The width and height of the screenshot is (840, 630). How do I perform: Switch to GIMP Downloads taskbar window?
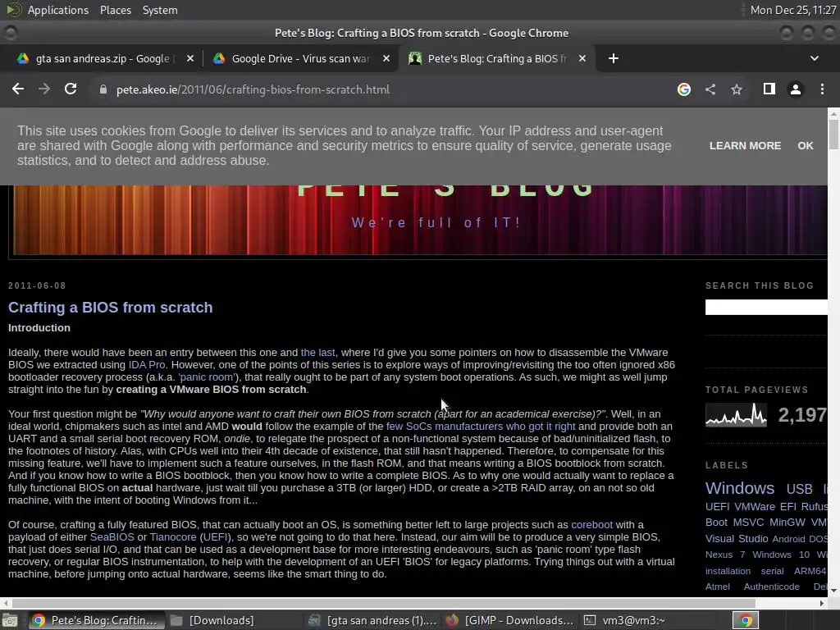tap(510, 620)
